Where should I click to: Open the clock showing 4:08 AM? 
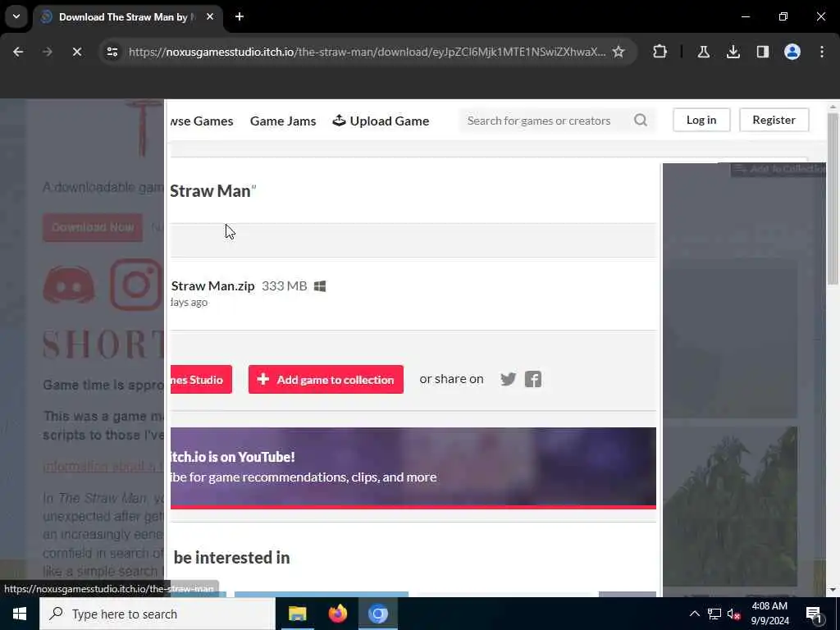[769, 614]
